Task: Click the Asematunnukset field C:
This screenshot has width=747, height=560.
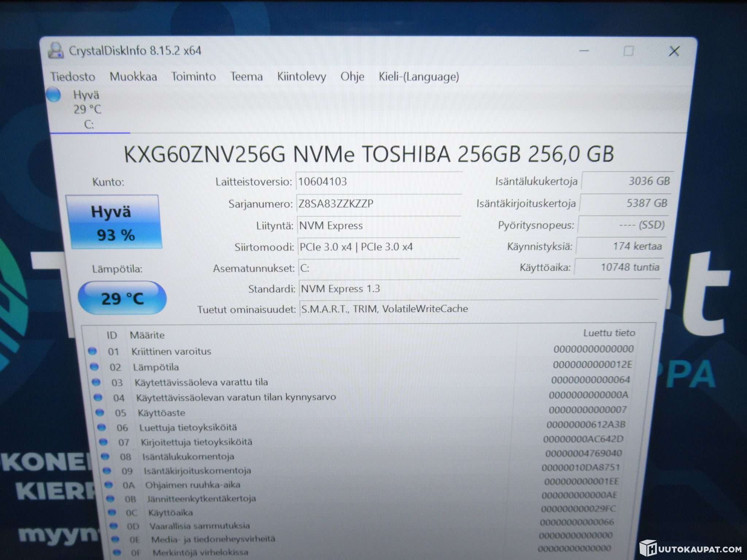Action: tap(379, 268)
